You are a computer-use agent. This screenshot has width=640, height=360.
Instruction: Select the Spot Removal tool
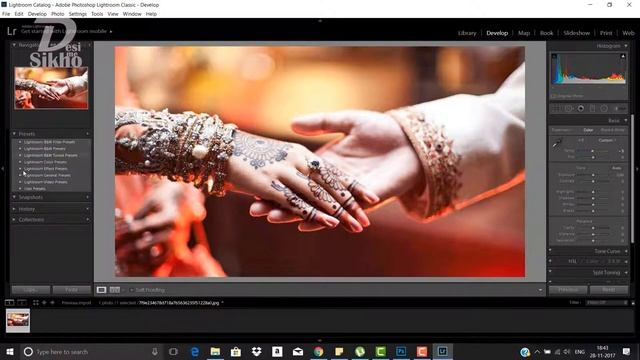click(569, 109)
